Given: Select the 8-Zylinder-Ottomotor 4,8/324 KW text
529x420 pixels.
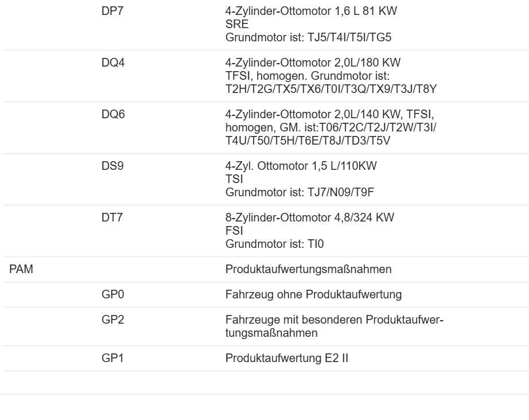Looking at the screenshot, I should [x=310, y=217].
